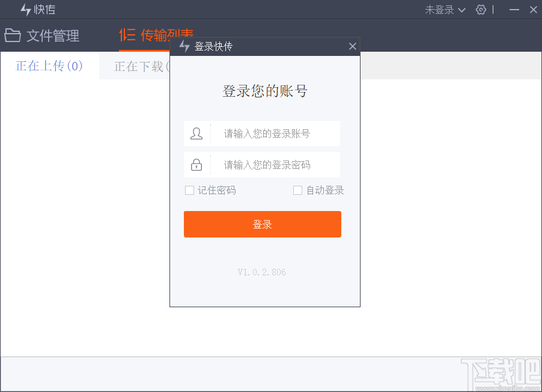542x392 pixels.
Task: Click the user silhouette icon in the account field
Action: (197, 133)
